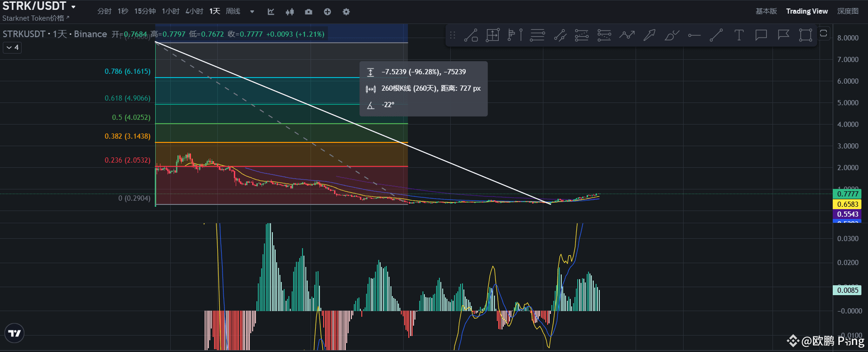Select the measure/price range tool in drawing bar
Viewport: 868px width, 352px height.
coord(493,35)
